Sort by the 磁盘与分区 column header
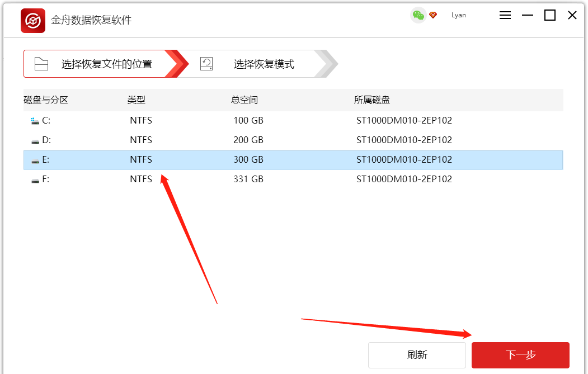Viewport: 588px width, 374px height. point(46,100)
